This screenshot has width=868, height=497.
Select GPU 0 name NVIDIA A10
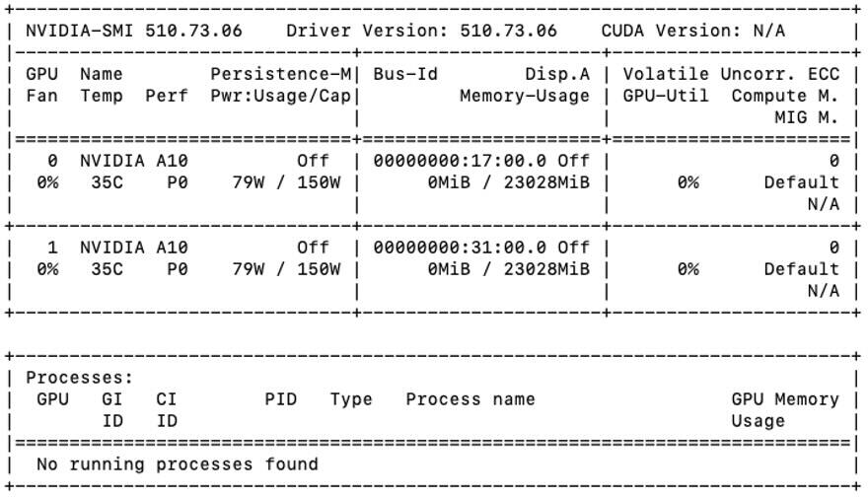coord(134,161)
